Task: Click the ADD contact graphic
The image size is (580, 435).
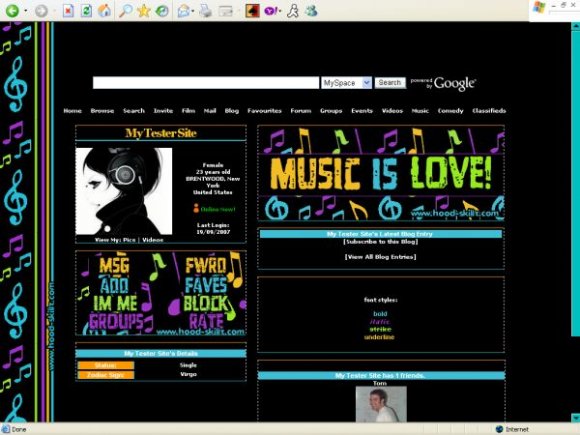Action: (115, 285)
